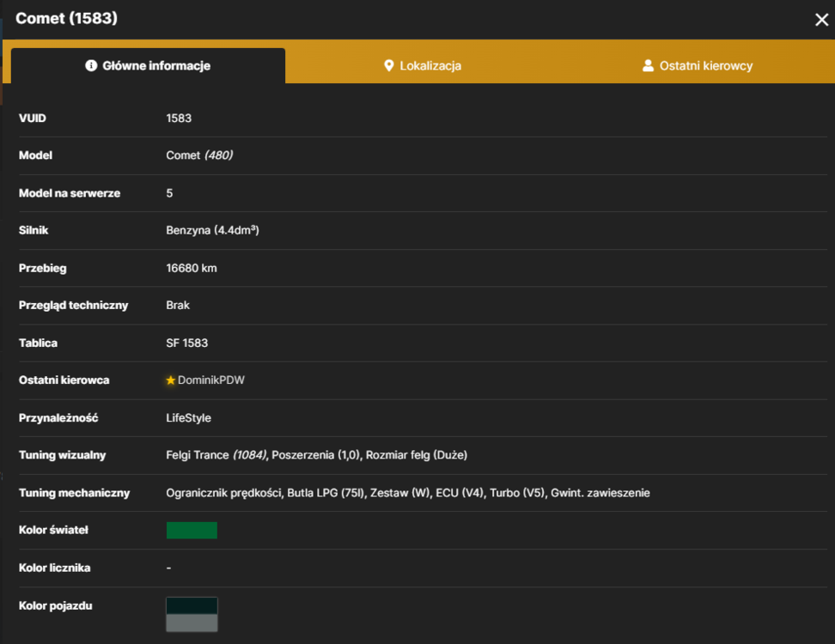This screenshot has width=835, height=644.
Task: Click the Tablica row label
Action: click(x=39, y=343)
